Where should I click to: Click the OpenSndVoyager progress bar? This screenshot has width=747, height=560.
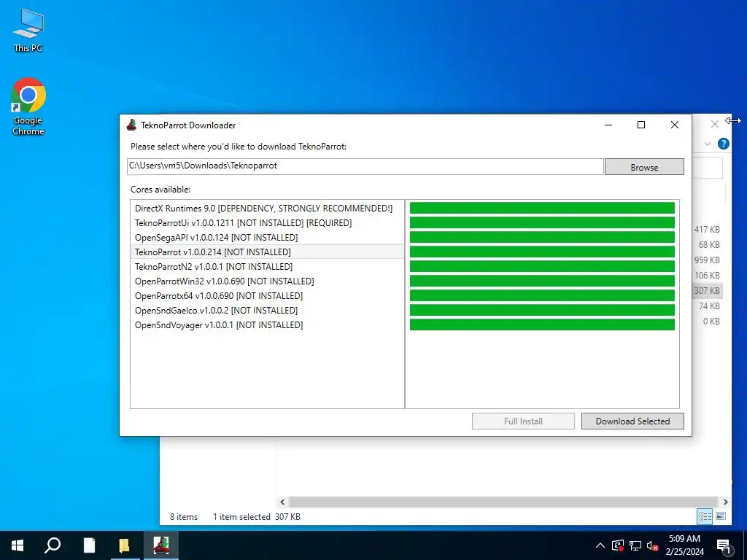click(542, 324)
